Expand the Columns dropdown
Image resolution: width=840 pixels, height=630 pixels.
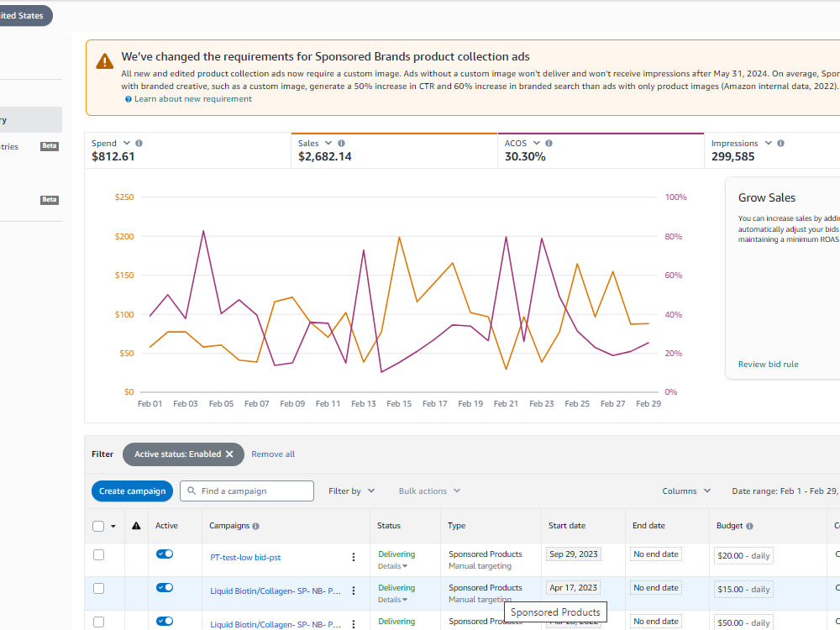(686, 491)
